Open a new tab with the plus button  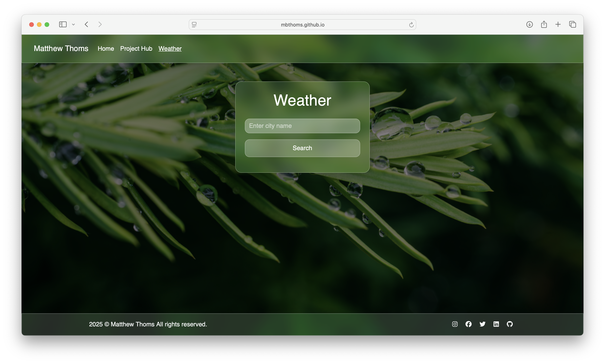[558, 24]
